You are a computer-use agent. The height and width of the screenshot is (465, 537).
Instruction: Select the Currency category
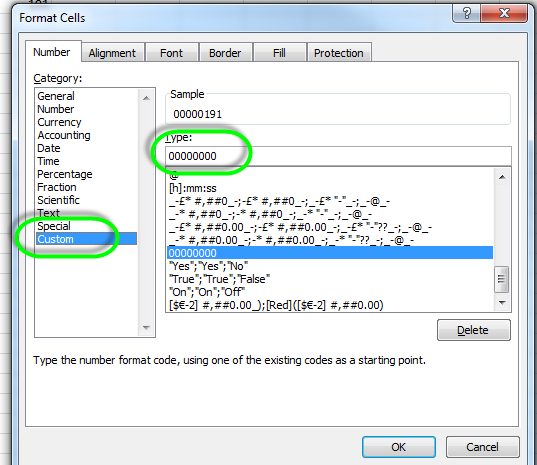pos(59,122)
